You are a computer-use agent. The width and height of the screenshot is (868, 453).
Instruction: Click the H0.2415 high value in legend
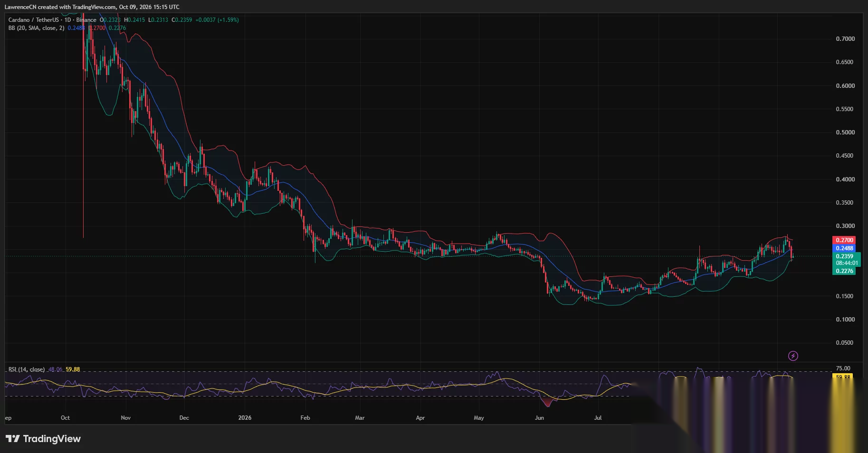click(x=134, y=20)
